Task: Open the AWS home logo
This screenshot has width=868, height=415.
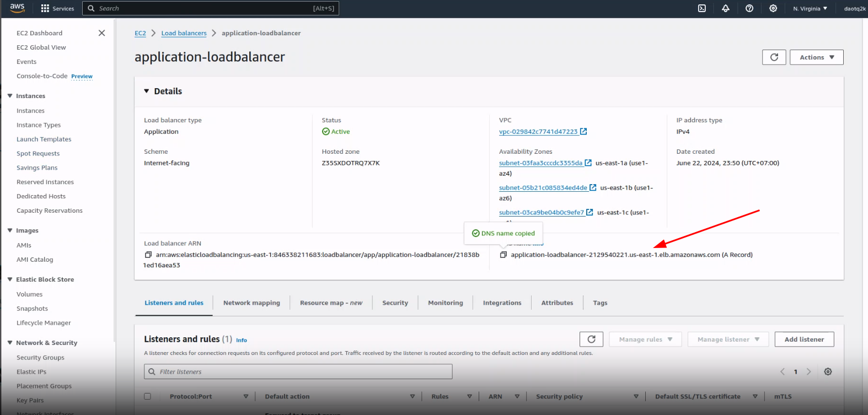Action: pyautogui.click(x=17, y=8)
